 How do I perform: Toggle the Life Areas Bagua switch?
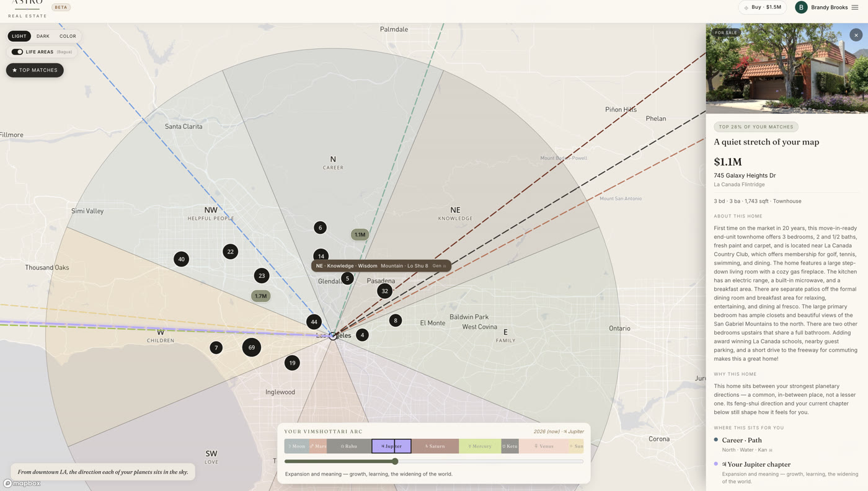point(17,52)
